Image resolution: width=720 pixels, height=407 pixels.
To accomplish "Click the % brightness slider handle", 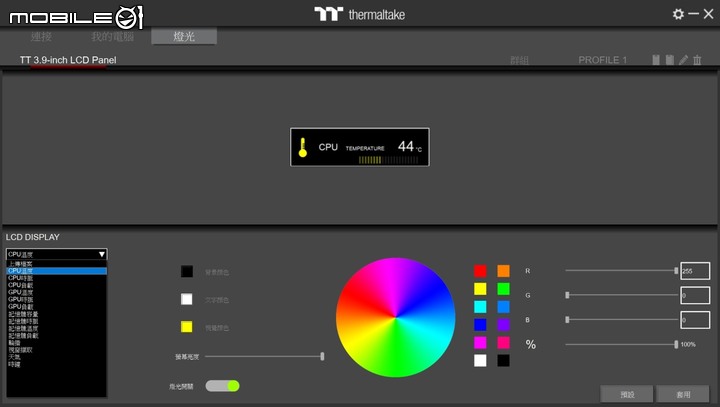I will 676,344.
